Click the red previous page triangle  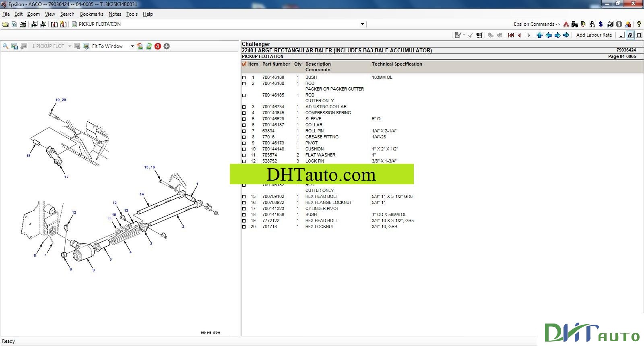pos(520,35)
